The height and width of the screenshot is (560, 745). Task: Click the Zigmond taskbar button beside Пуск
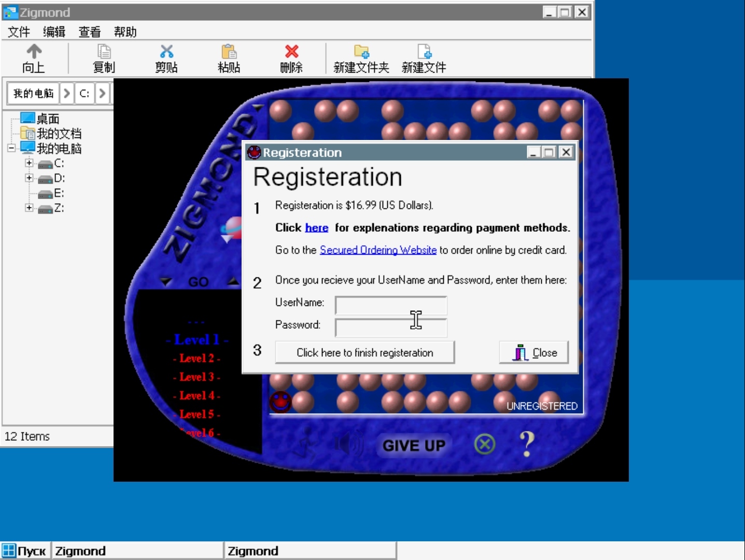click(137, 551)
